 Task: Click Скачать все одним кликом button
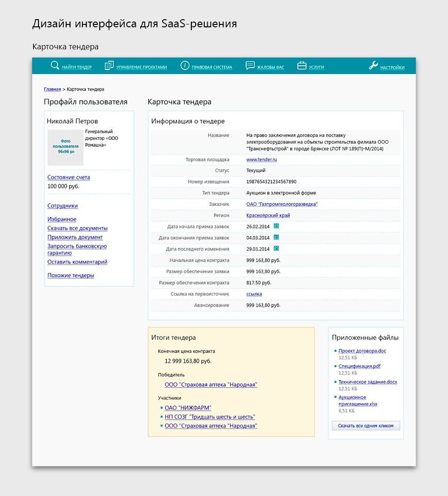pyautogui.click(x=365, y=426)
